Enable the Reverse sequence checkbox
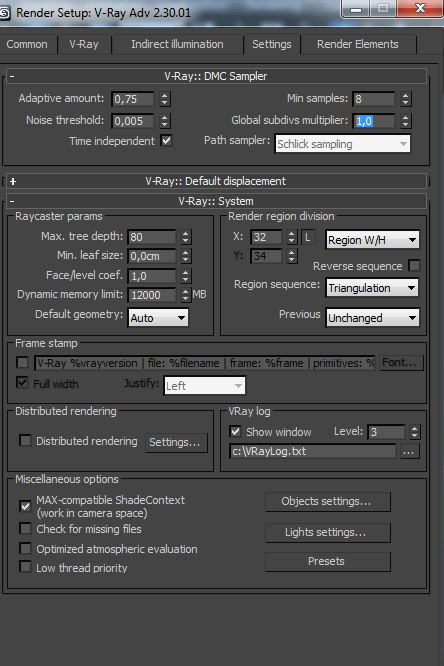Viewport: 444px width, 666px height. click(414, 266)
